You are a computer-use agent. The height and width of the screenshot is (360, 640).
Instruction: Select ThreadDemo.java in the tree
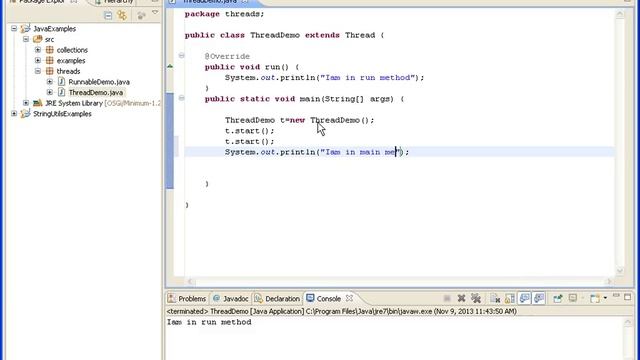click(96, 92)
